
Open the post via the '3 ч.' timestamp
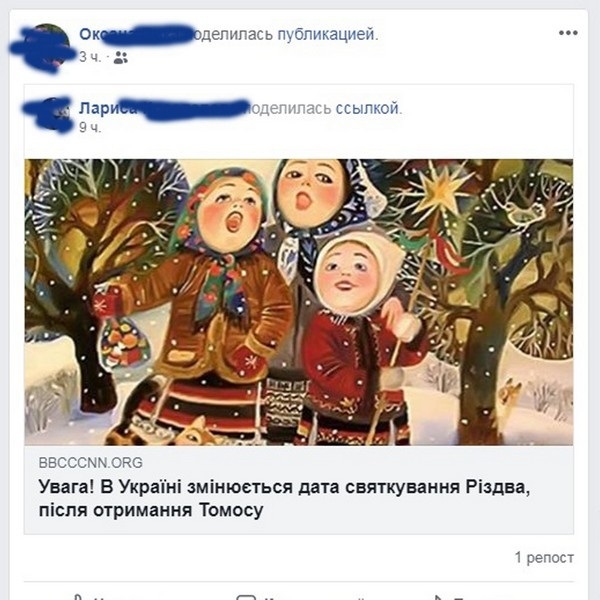tap(90, 57)
